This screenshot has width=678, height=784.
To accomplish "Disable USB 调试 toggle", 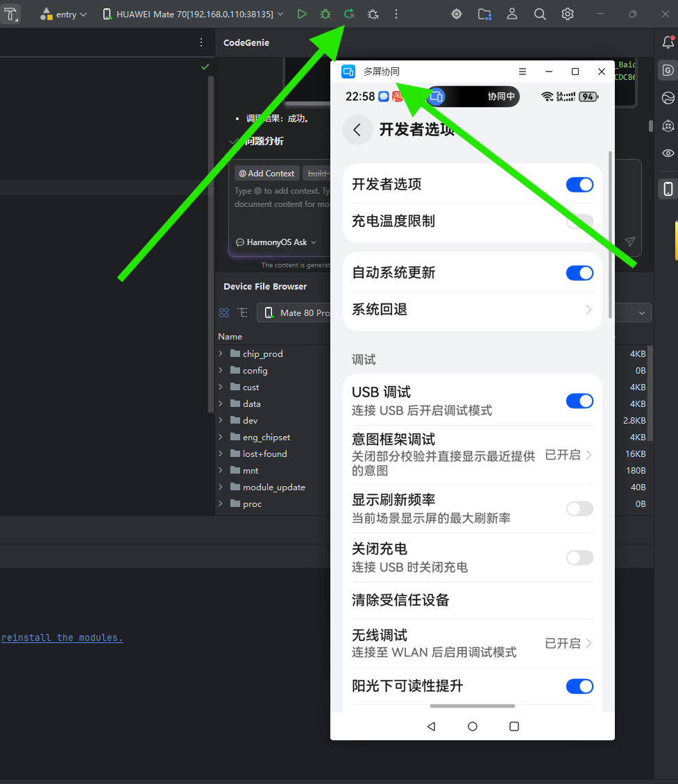I will pyautogui.click(x=579, y=401).
